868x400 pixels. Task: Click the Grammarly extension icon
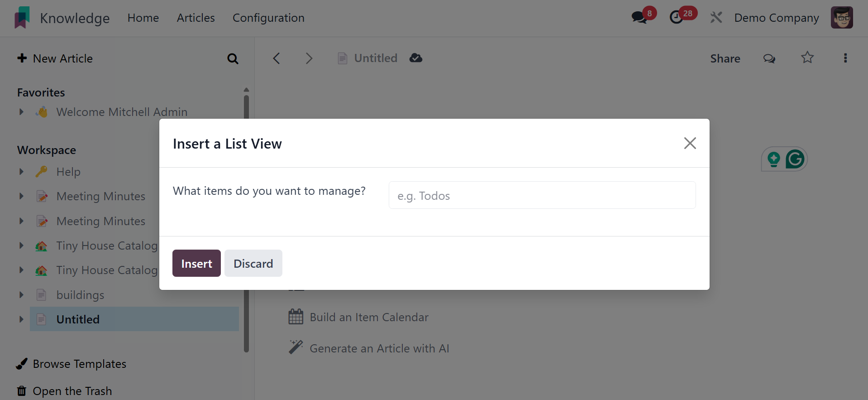click(x=795, y=159)
